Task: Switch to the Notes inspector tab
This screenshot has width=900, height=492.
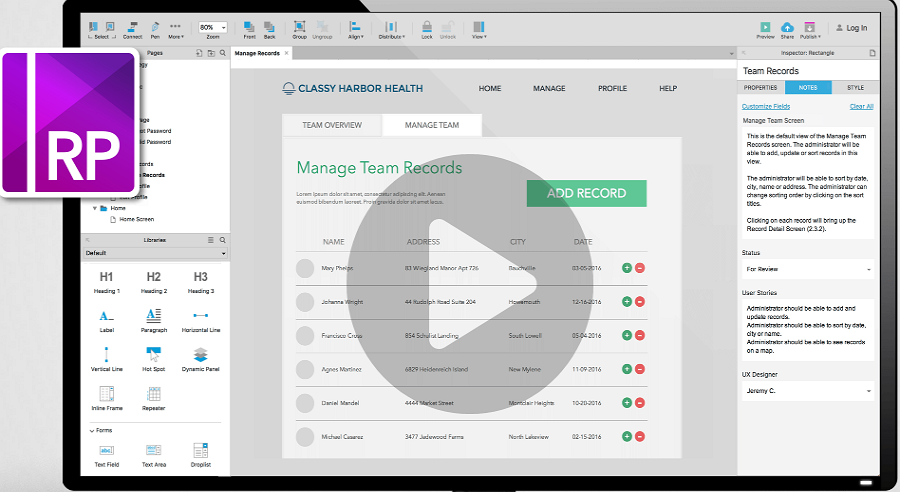Action: tap(808, 87)
